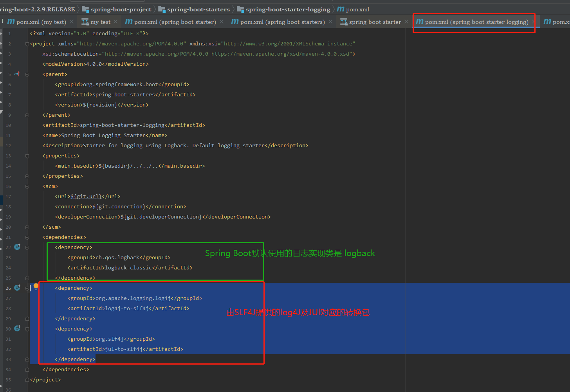Click ch.qos.logback groupId text

pos(117,257)
